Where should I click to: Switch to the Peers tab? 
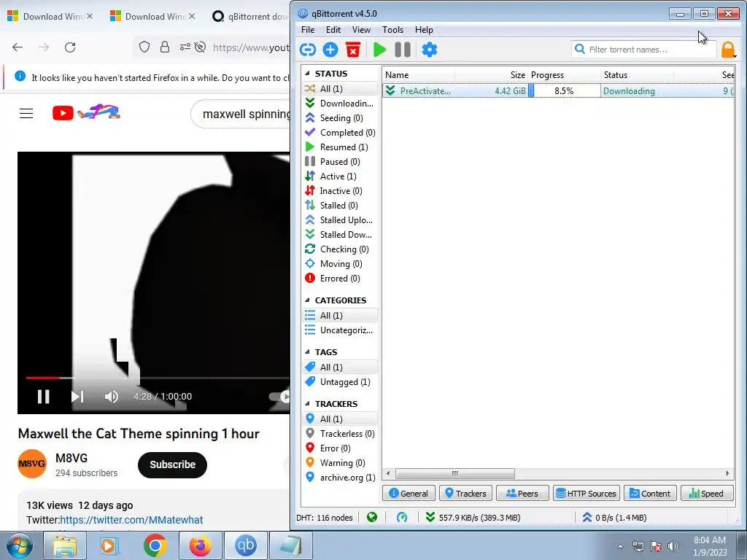coord(522,494)
